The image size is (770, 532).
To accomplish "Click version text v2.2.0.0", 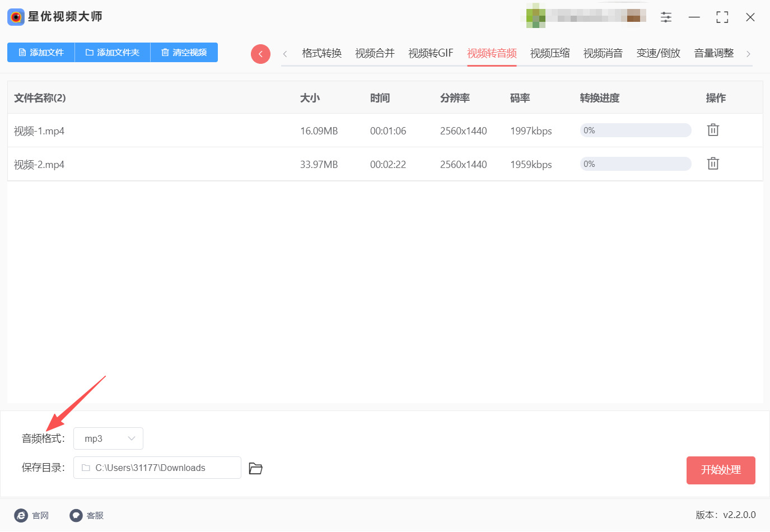I will click(x=739, y=515).
